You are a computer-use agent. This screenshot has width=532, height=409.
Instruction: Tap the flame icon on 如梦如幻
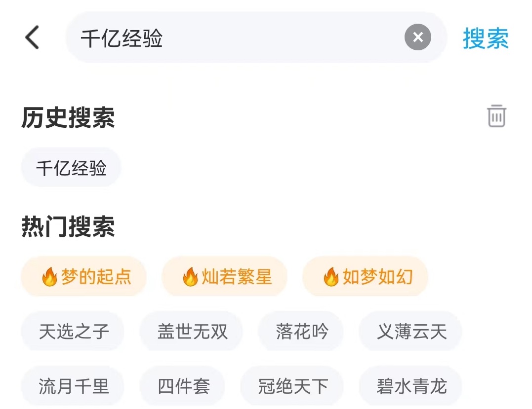click(331, 277)
